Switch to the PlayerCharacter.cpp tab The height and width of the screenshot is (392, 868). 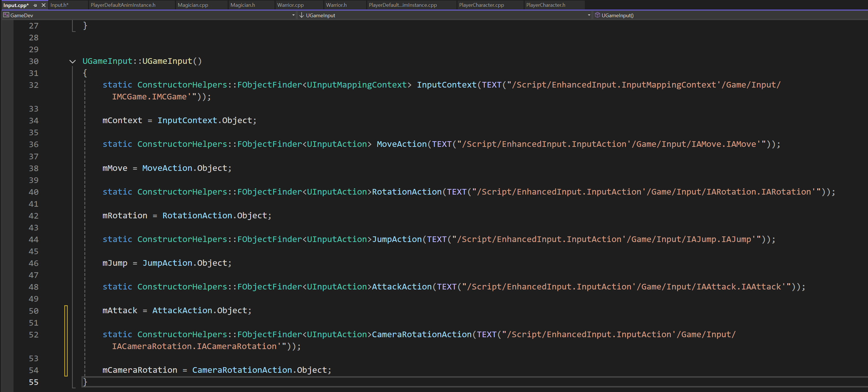[481, 5]
